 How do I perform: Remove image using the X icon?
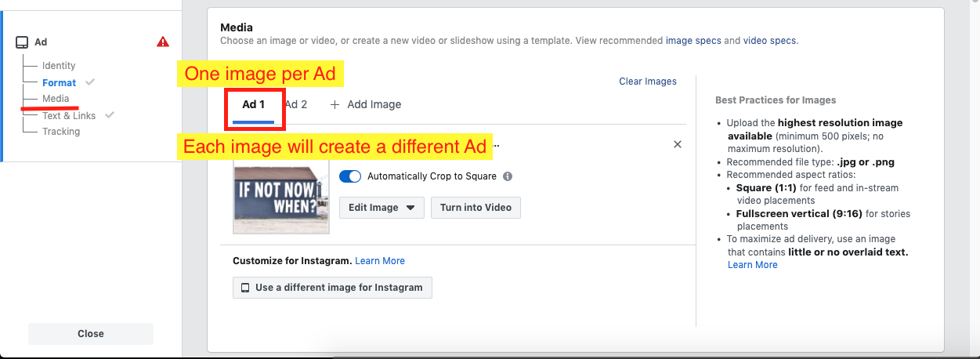(678, 144)
